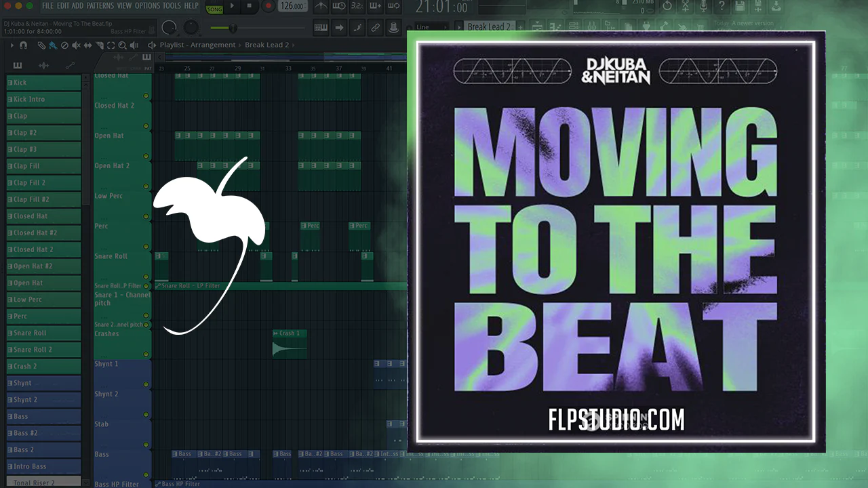Viewport: 868px width, 488px height.
Task: Open help with the question mark icon
Action: click(722, 7)
